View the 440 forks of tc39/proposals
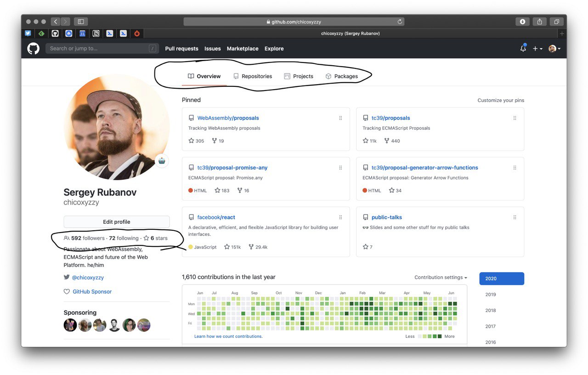The height and width of the screenshot is (375, 588). coord(392,141)
